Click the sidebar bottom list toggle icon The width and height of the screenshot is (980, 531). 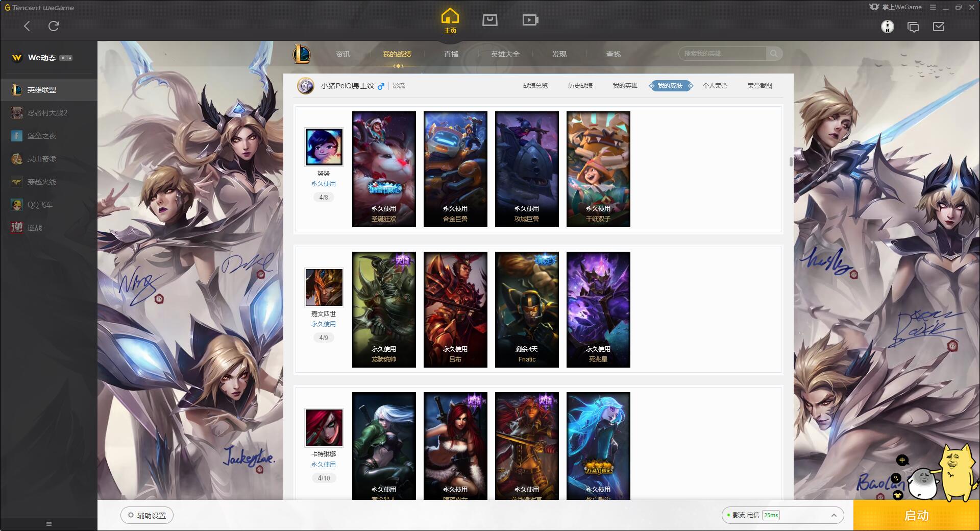49,524
